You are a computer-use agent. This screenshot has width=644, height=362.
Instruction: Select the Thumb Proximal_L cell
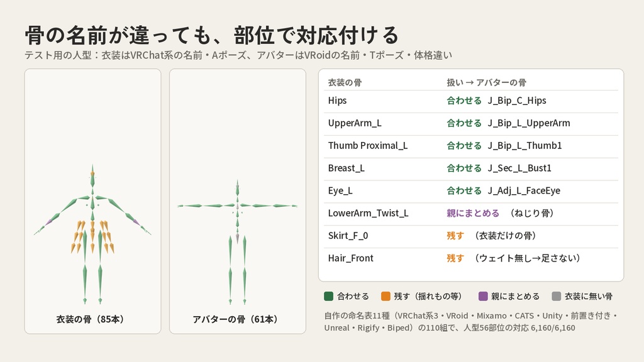[367, 146]
